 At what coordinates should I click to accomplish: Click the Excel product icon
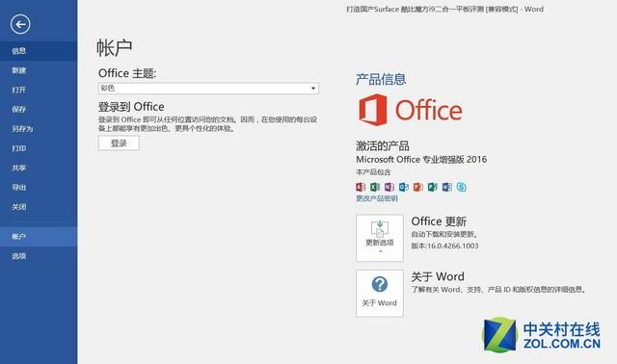(375, 187)
